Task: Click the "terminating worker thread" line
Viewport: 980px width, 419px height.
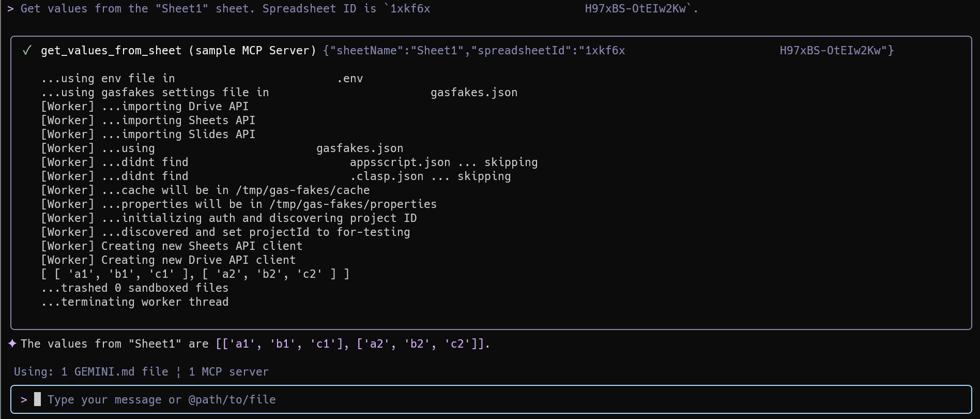Action: point(135,302)
